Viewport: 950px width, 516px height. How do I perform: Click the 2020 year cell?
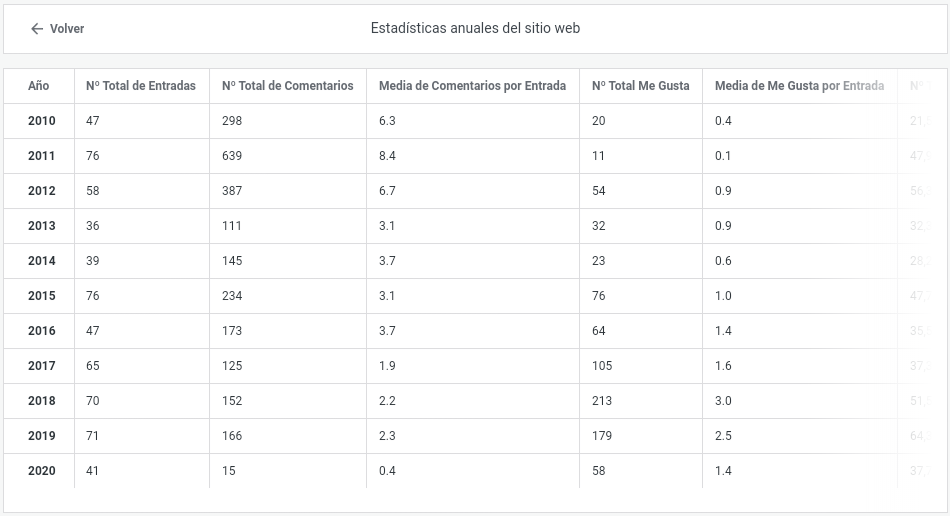[42, 471]
